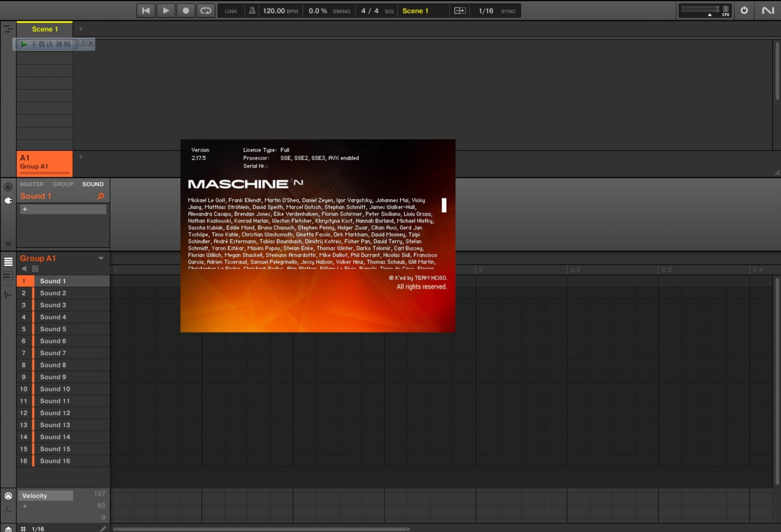Open the sample editor waveform icon

click(x=8, y=294)
